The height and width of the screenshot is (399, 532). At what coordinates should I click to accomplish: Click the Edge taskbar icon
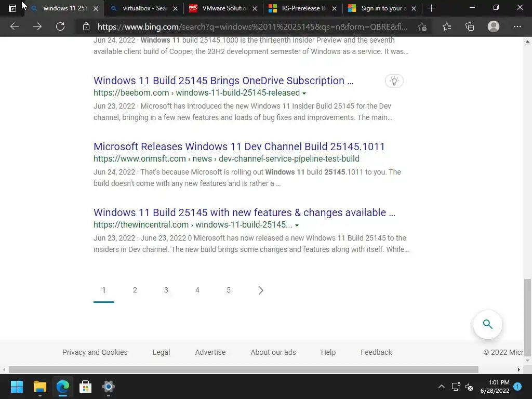click(63, 387)
